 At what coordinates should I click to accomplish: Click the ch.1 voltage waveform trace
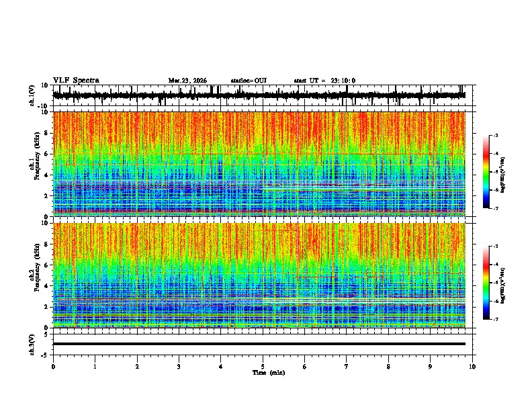click(x=259, y=95)
